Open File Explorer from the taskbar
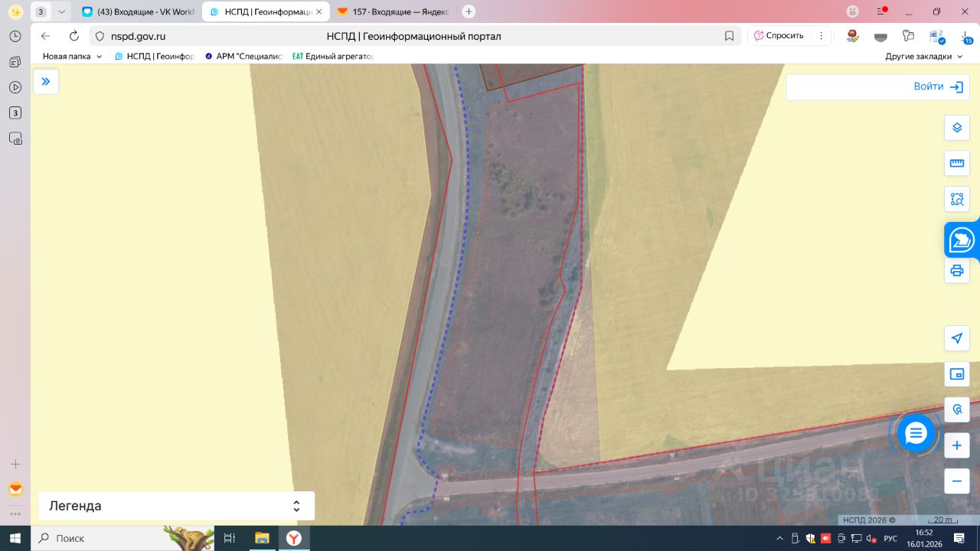The width and height of the screenshot is (980, 551). (262, 538)
